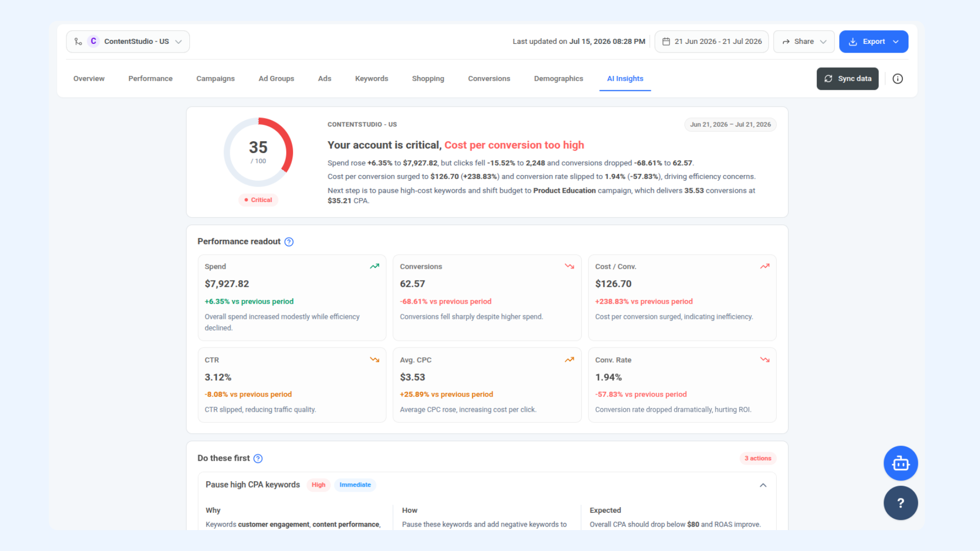Go to the Ads tab

tap(325, 79)
